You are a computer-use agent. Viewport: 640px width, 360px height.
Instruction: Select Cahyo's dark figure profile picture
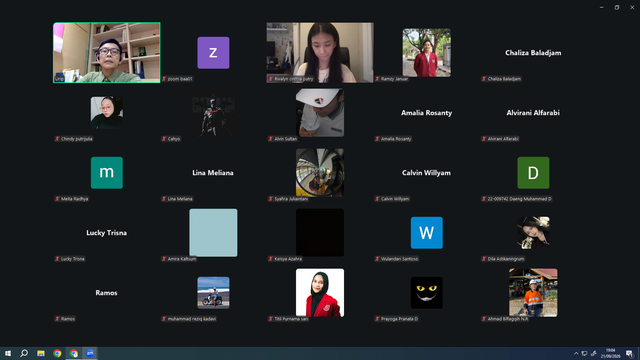[213, 113]
